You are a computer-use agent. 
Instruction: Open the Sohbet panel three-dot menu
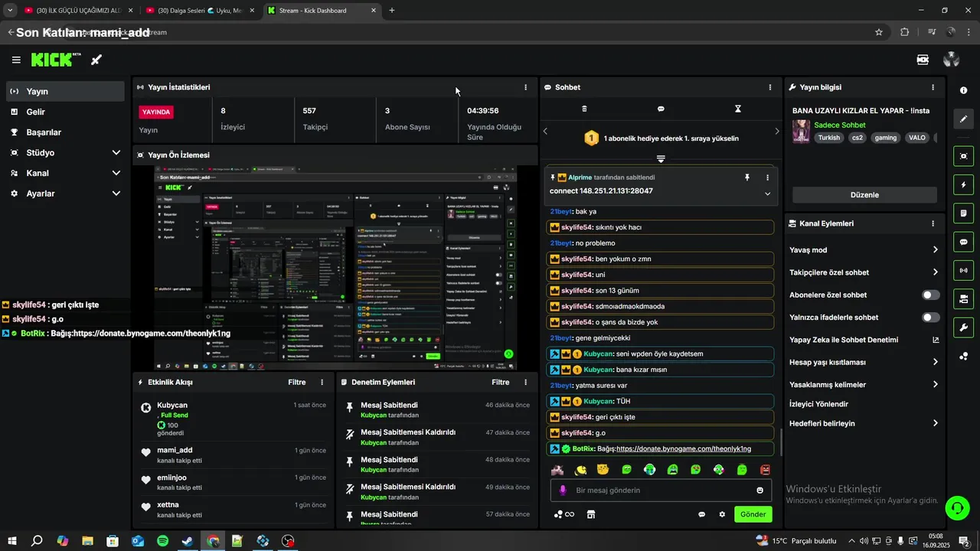(x=770, y=87)
